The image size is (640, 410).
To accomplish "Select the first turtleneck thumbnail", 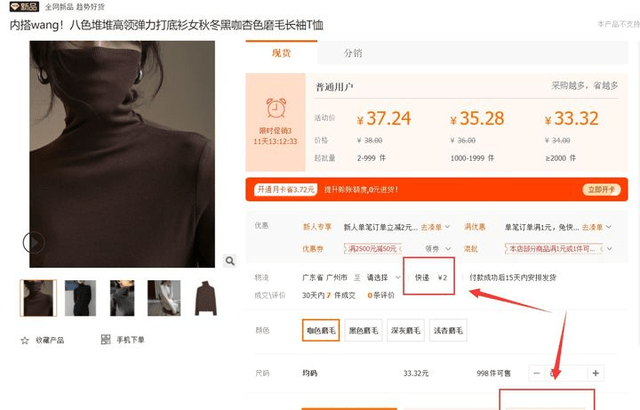I will tap(37, 298).
